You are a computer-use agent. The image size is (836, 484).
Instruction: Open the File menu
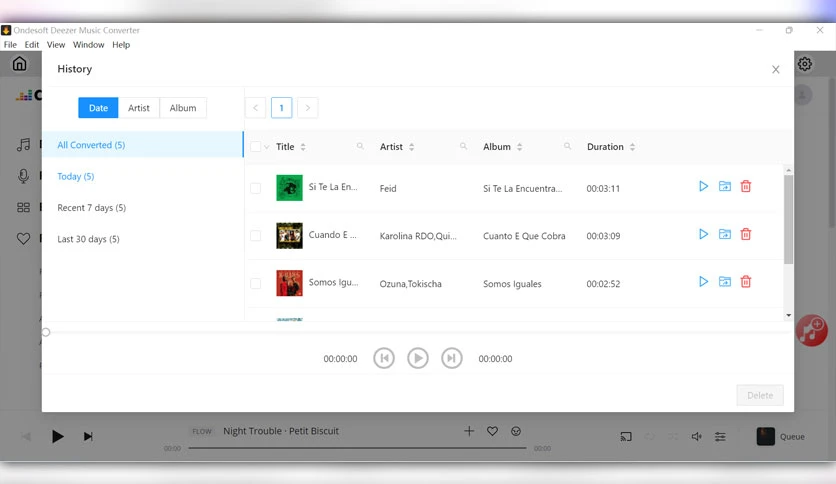[x=10, y=45]
